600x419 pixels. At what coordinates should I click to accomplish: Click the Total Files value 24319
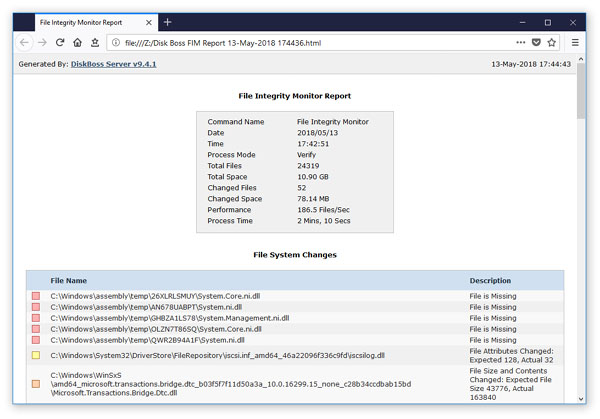[x=308, y=166]
